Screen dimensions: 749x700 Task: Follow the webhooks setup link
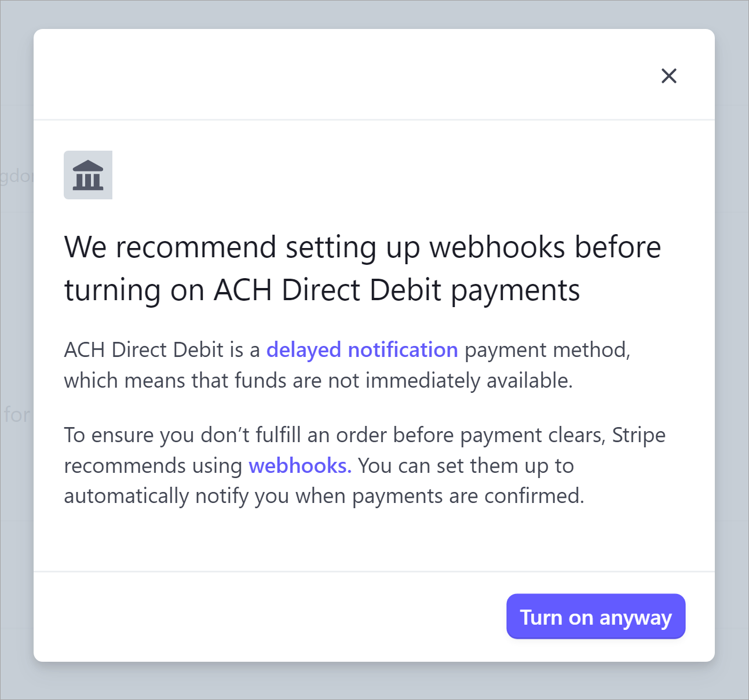coord(299,465)
